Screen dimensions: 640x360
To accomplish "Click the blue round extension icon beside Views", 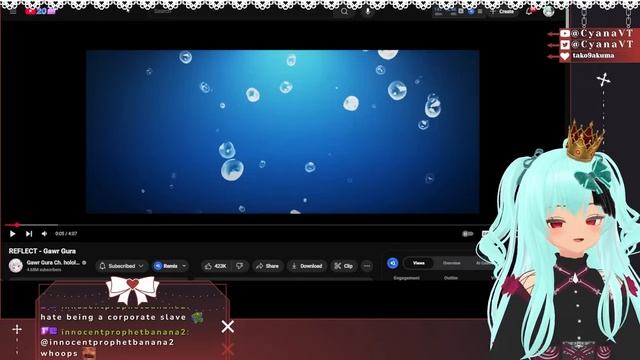I will tap(393, 263).
